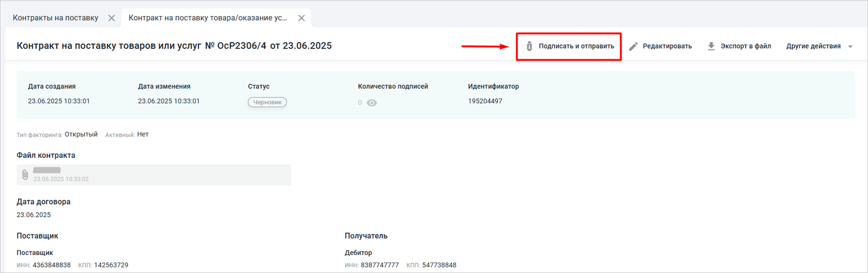Image resolution: width=868 pixels, height=273 pixels.
Task: Click the paperclip icon in Файл контракта
Action: coord(25,175)
